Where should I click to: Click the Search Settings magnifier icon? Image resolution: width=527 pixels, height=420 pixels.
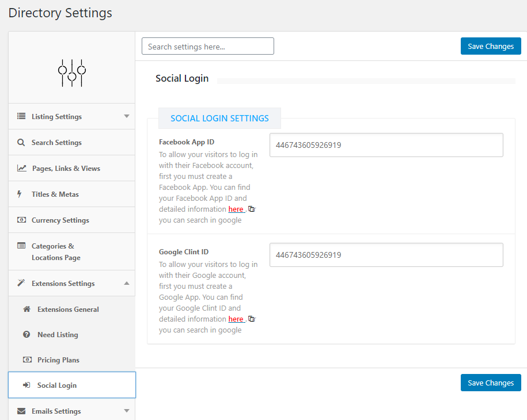(x=21, y=142)
